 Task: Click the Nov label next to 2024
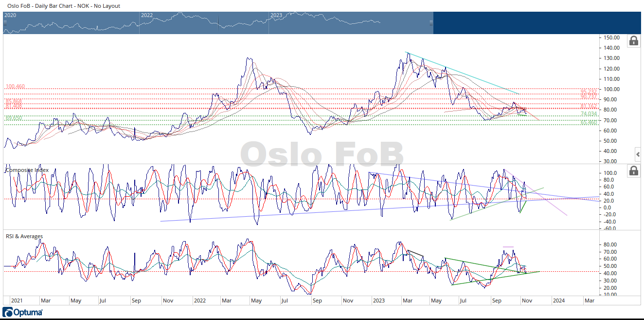click(x=527, y=301)
